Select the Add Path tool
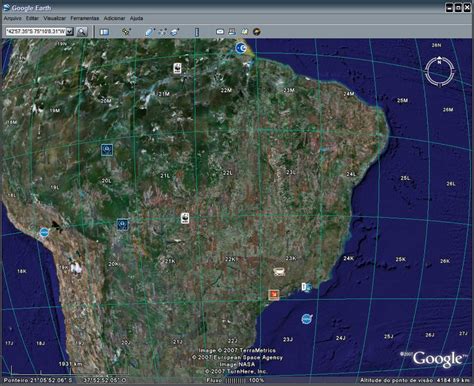 (162, 32)
